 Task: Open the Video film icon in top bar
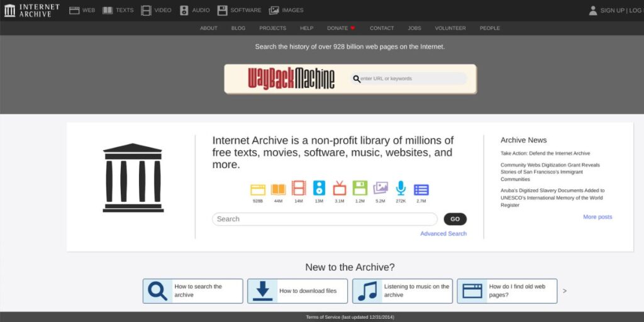click(146, 10)
